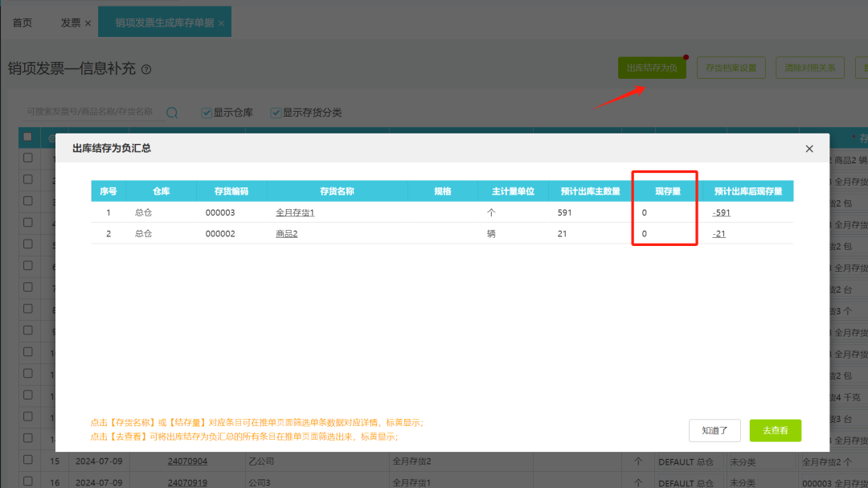Check the checkbox for row 15

click(x=27, y=461)
